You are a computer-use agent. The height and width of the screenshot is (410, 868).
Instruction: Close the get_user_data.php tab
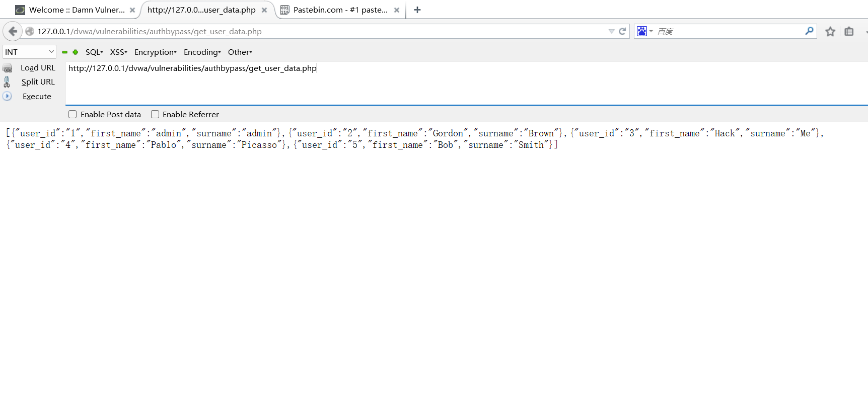pos(264,10)
